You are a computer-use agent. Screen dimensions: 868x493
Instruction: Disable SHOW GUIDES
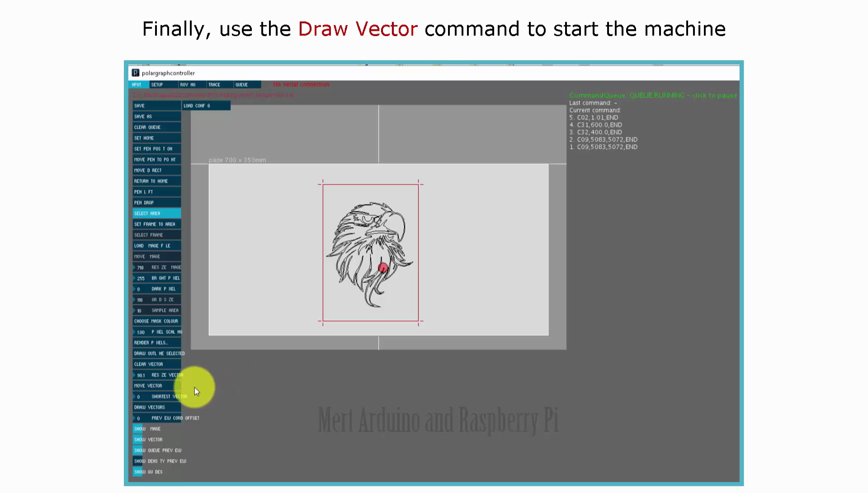pos(147,472)
